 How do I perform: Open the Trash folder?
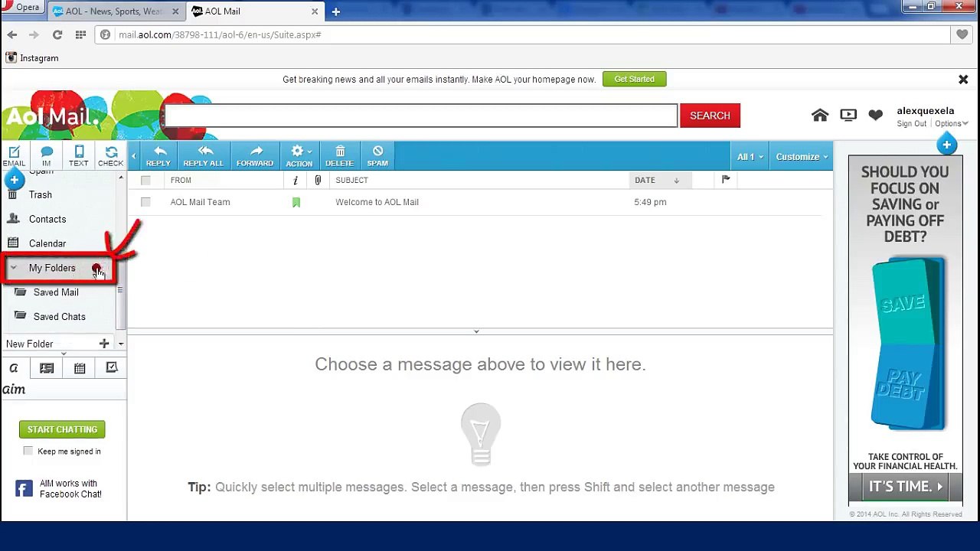tap(40, 195)
